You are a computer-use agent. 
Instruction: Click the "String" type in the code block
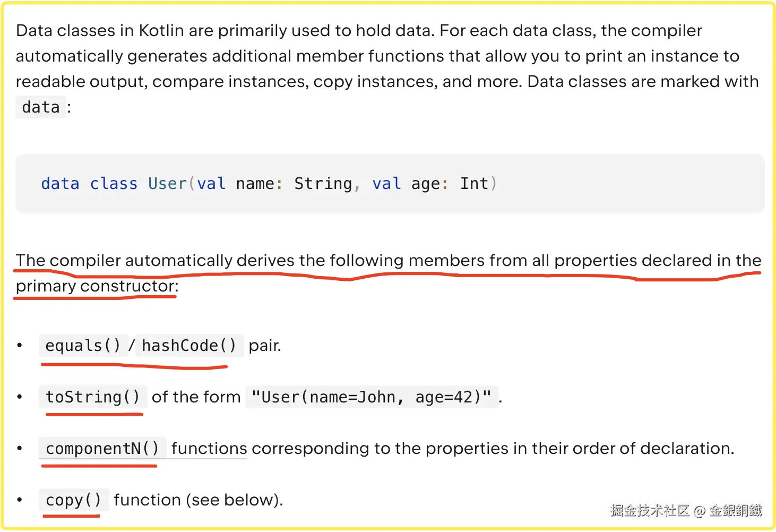323,184
